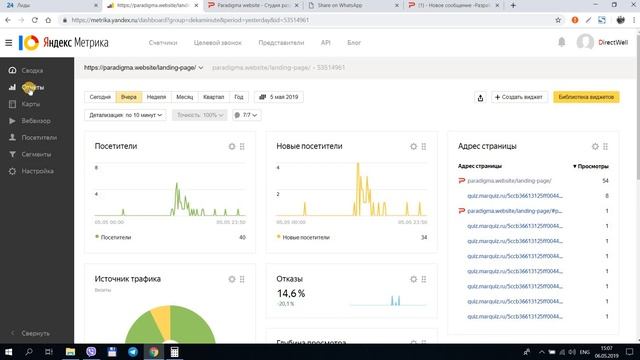Click drag handle of Новые посетители widget
Image resolution: width=640 pixels, height=360 pixels.
[424, 147]
